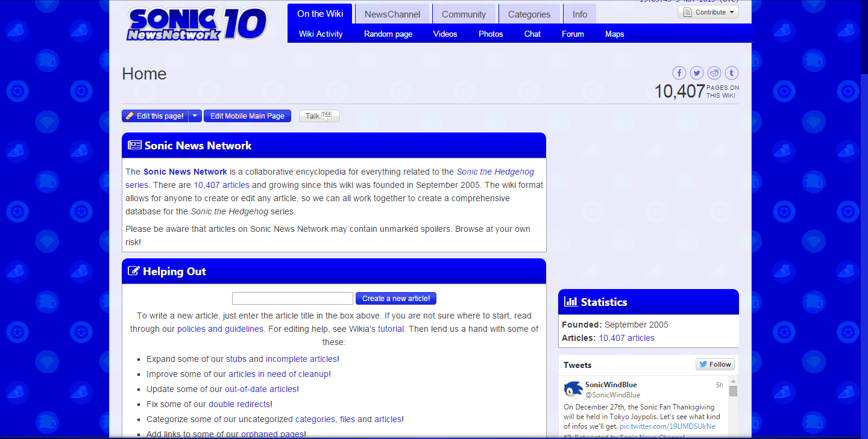Viewport: 868px width, 439px height.
Task: Click the Tumblr share icon
Action: coord(732,73)
